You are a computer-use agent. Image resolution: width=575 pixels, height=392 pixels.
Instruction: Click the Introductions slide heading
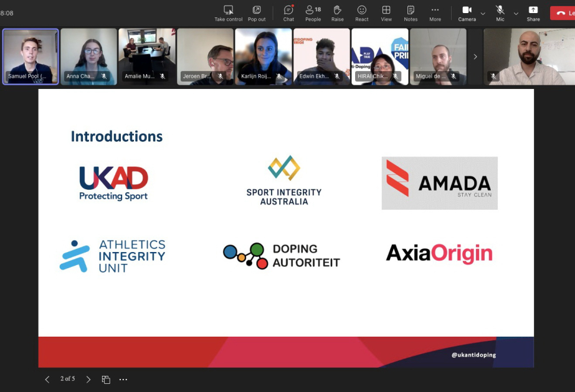tap(116, 136)
